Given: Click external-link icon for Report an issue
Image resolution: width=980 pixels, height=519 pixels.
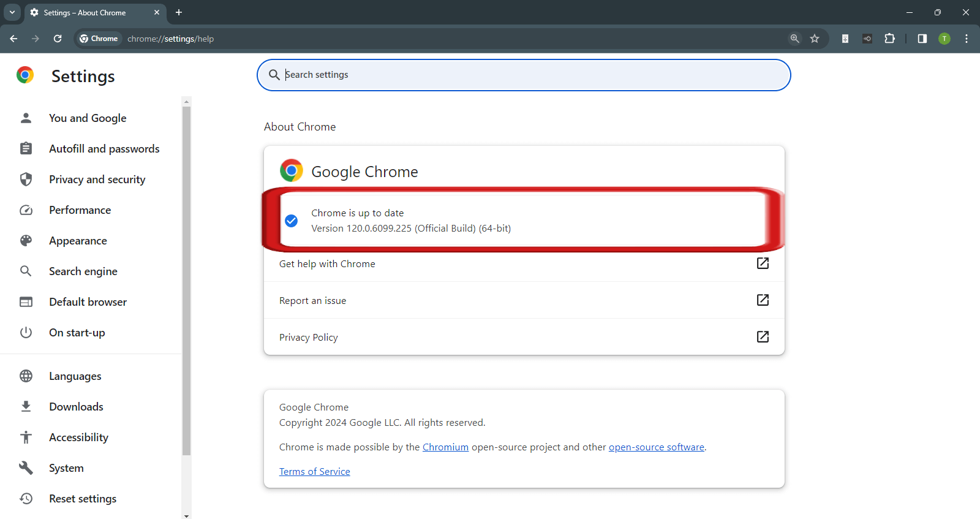Looking at the screenshot, I should [763, 300].
